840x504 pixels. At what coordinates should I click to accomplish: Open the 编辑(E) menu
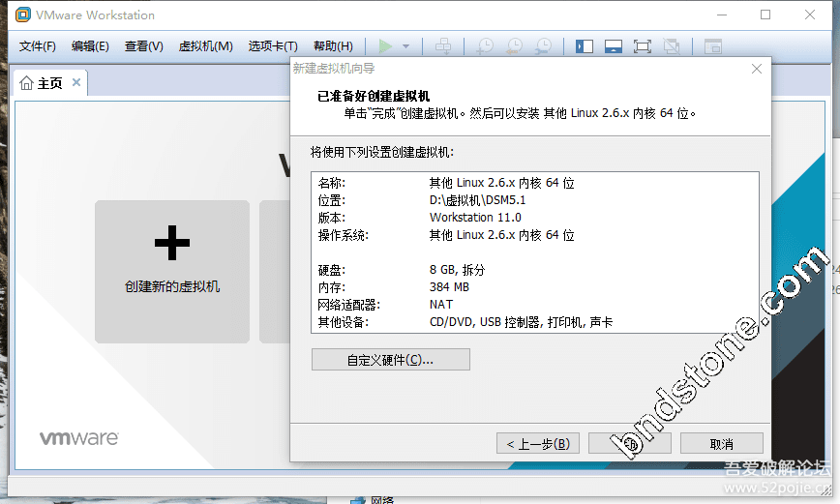coord(90,46)
